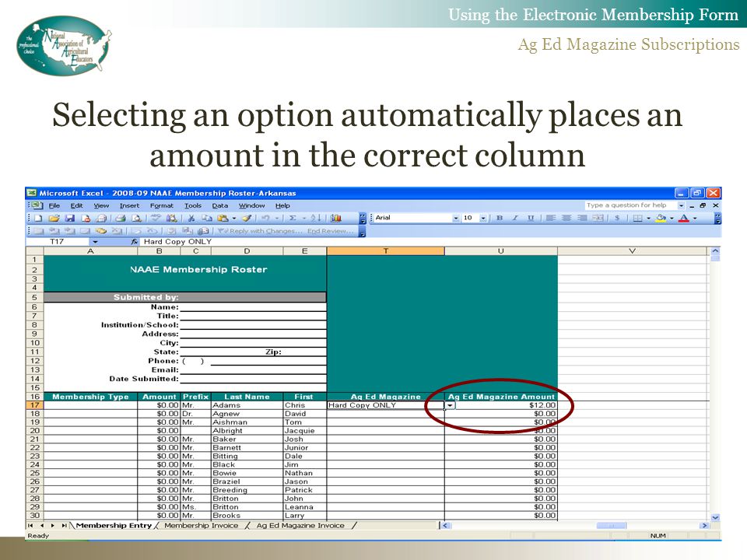Click the next sheet tab navigation arrow
The width and height of the screenshot is (747, 560).
[52, 526]
